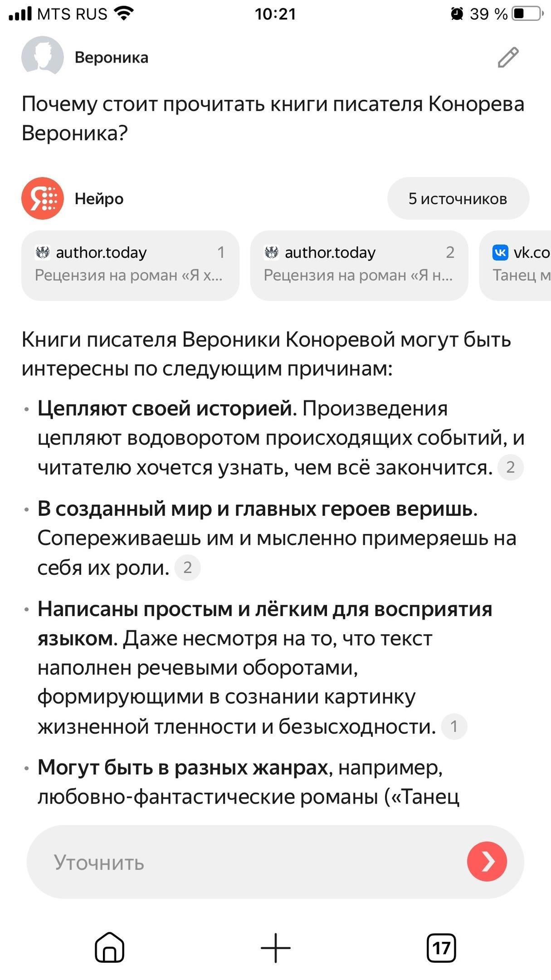Tap citation 1 after 'безысходности'
Image resolution: width=551 pixels, height=980 pixels.
pos(454,726)
